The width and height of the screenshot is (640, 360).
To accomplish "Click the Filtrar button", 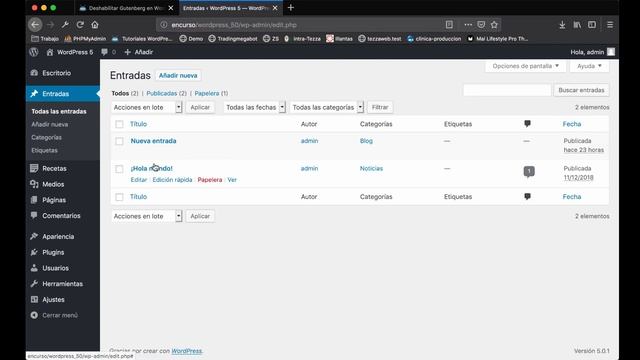I will pyautogui.click(x=380, y=107).
